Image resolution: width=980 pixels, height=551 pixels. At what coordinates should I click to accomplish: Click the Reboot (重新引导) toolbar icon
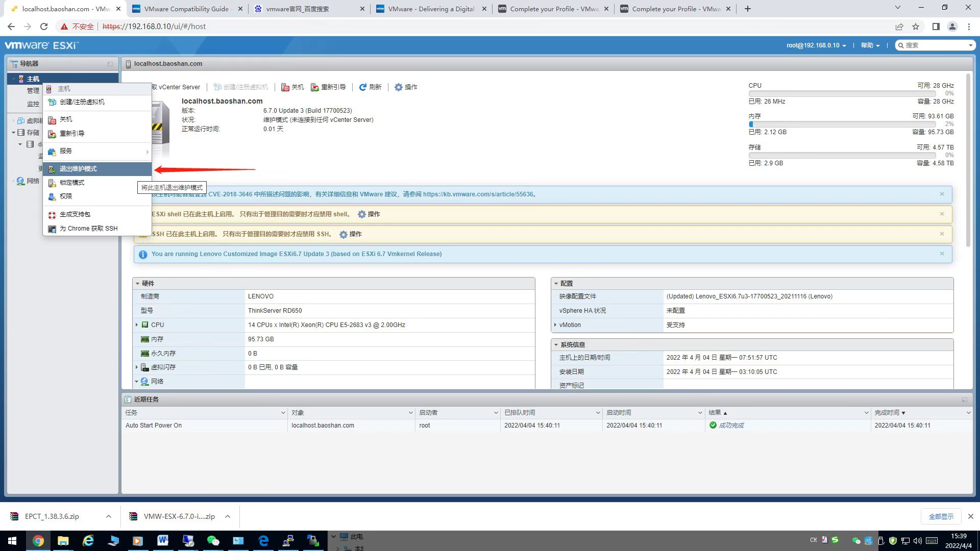[315, 87]
